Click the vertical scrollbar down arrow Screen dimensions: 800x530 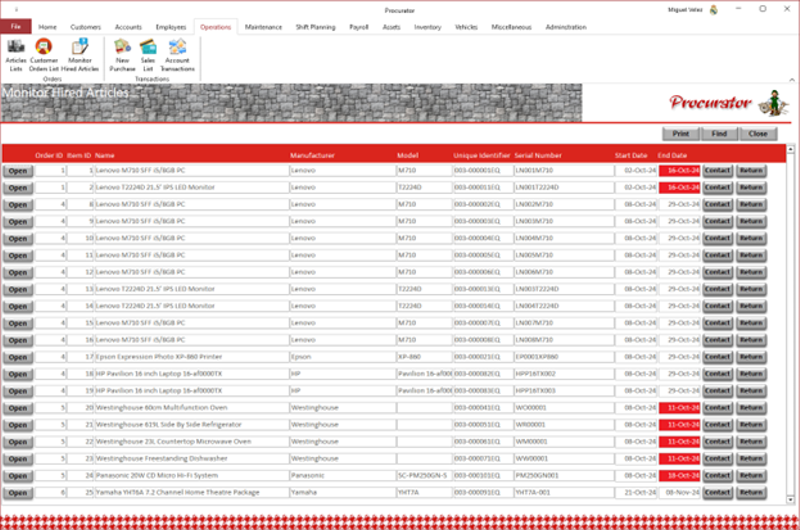tap(791, 496)
